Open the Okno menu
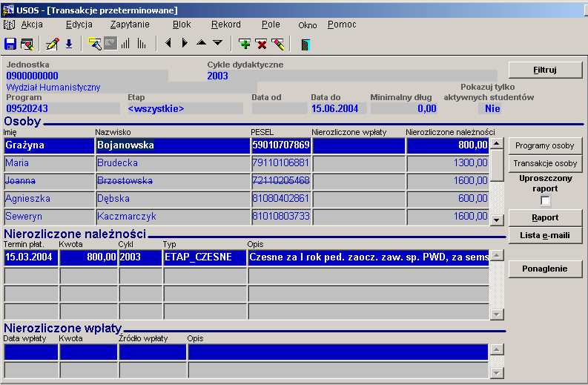Screen dimensions: 588x385 308,25
